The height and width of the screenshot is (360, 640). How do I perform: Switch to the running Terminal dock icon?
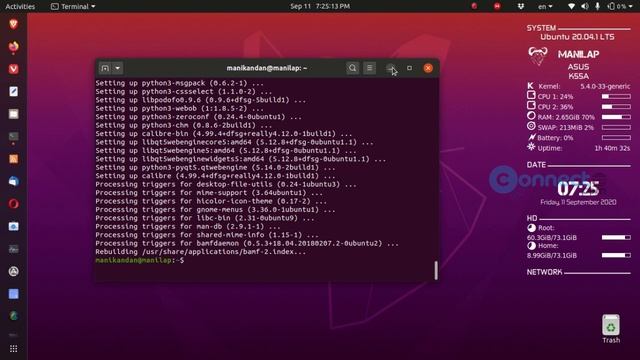(13, 136)
